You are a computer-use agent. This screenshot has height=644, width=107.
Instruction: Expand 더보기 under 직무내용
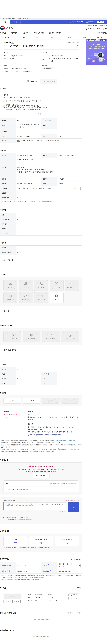coord(41,114)
